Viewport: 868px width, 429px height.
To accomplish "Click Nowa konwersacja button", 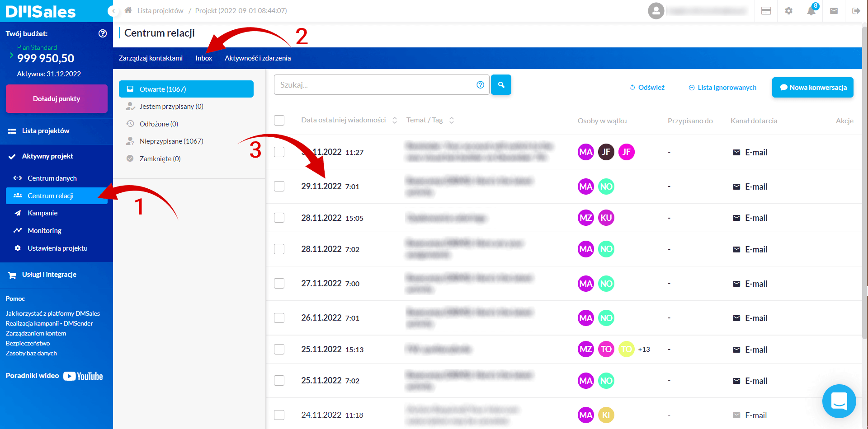I will click(x=813, y=88).
